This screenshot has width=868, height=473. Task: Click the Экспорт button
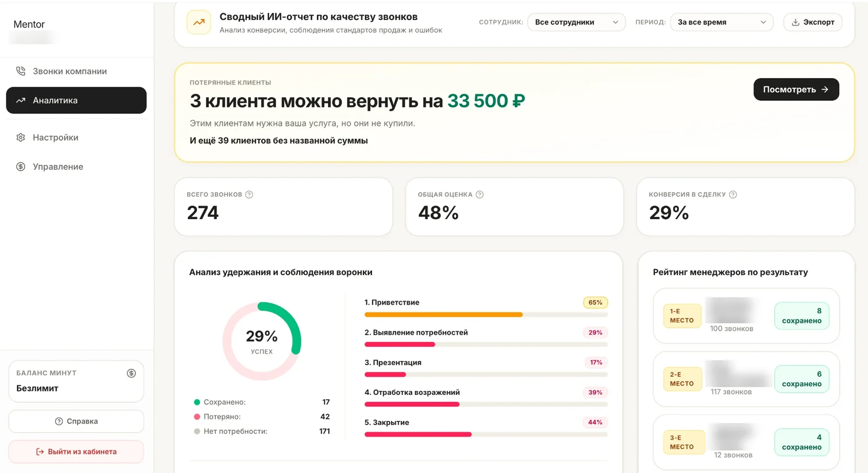[x=813, y=22]
